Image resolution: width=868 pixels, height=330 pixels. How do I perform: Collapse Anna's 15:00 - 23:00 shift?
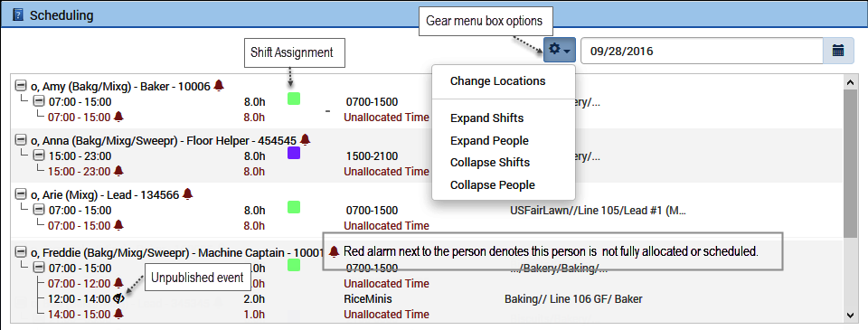pos(39,156)
